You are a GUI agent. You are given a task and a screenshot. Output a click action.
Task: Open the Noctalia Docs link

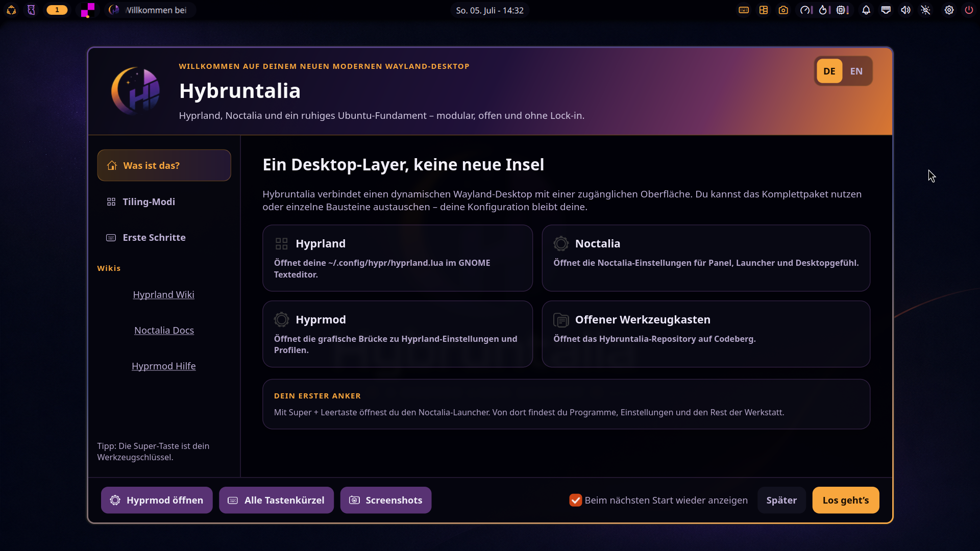tap(164, 330)
